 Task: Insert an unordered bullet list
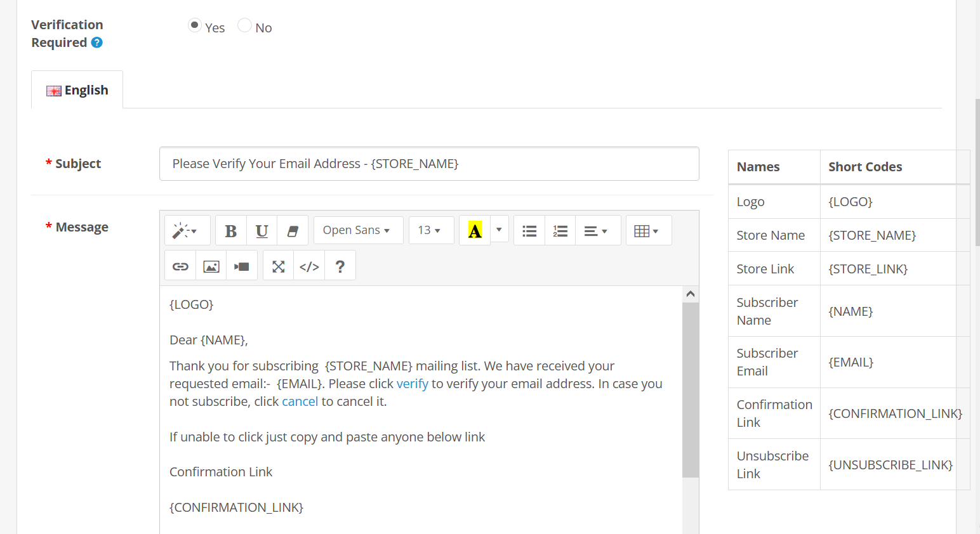coord(529,231)
